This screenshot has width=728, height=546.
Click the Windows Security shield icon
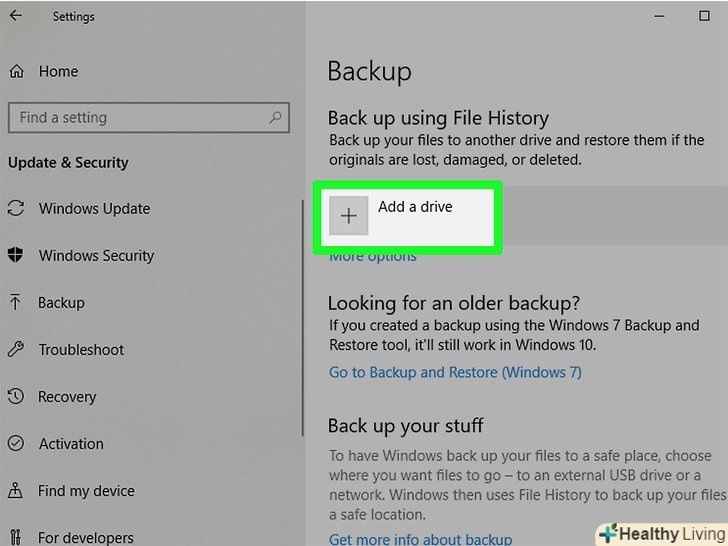coord(16,255)
